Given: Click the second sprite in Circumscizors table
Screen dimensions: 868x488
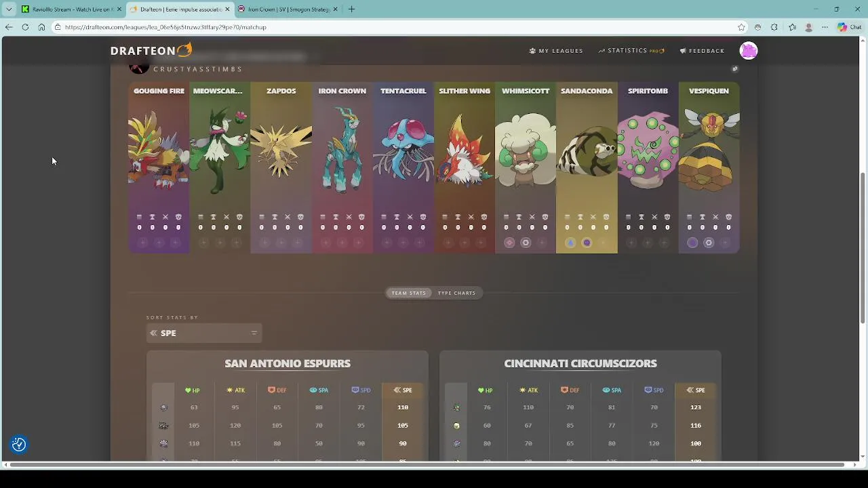Looking at the screenshot, I should click(x=456, y=426).
